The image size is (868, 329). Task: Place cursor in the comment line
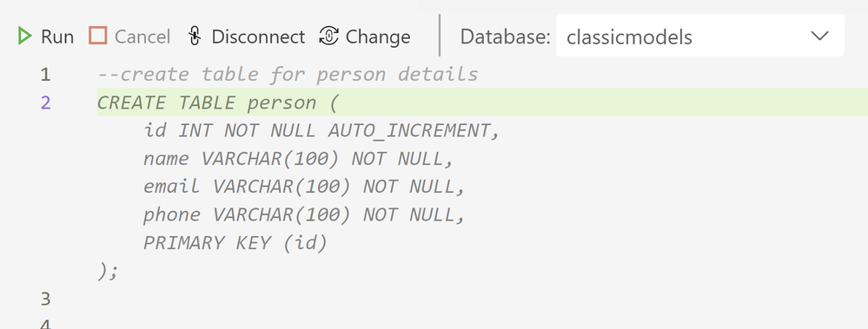click(288, 74)
